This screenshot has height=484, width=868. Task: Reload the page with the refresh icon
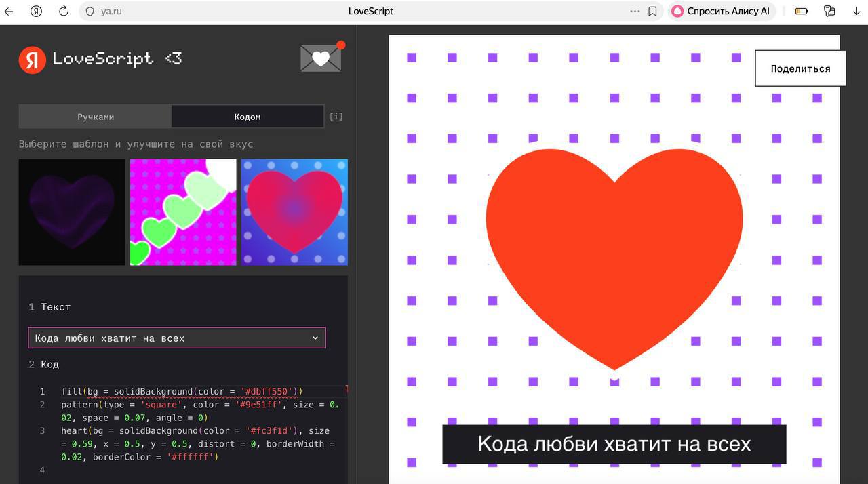point(64,12)
